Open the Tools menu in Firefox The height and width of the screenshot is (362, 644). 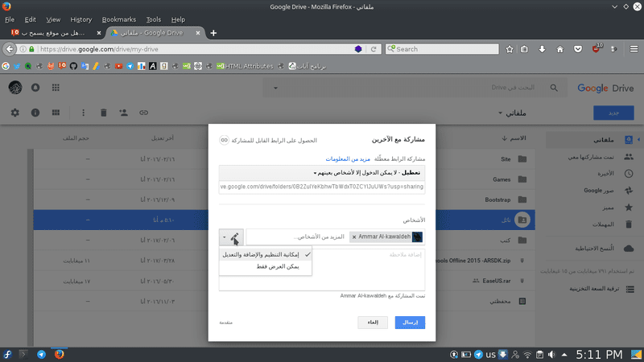pyautogui.click(x=153, y=19)
